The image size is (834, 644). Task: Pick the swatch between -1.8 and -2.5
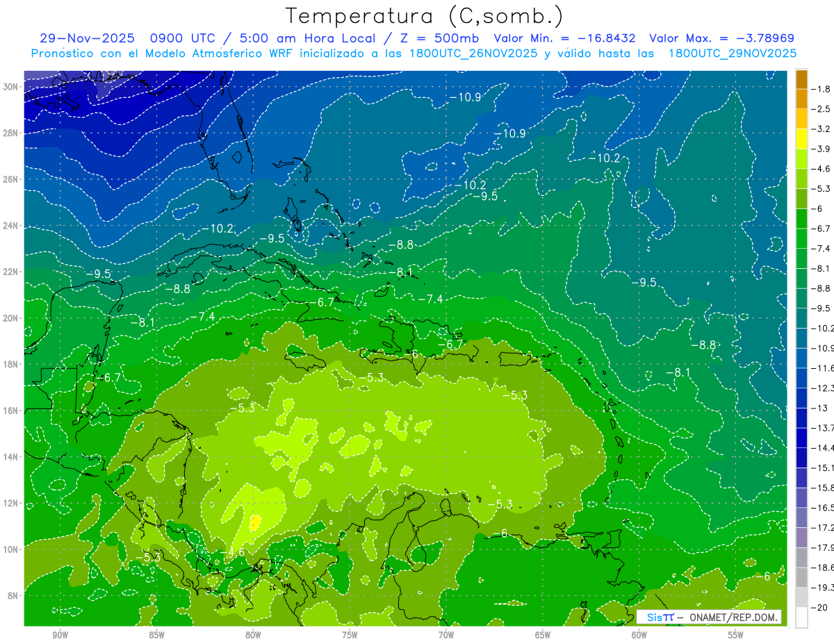(801, 99)
